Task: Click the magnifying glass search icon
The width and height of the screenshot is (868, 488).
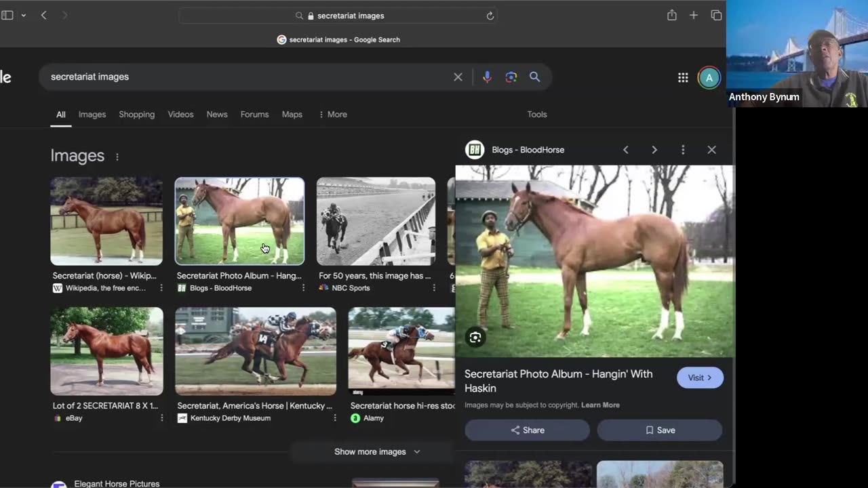Action: (534, 77)
